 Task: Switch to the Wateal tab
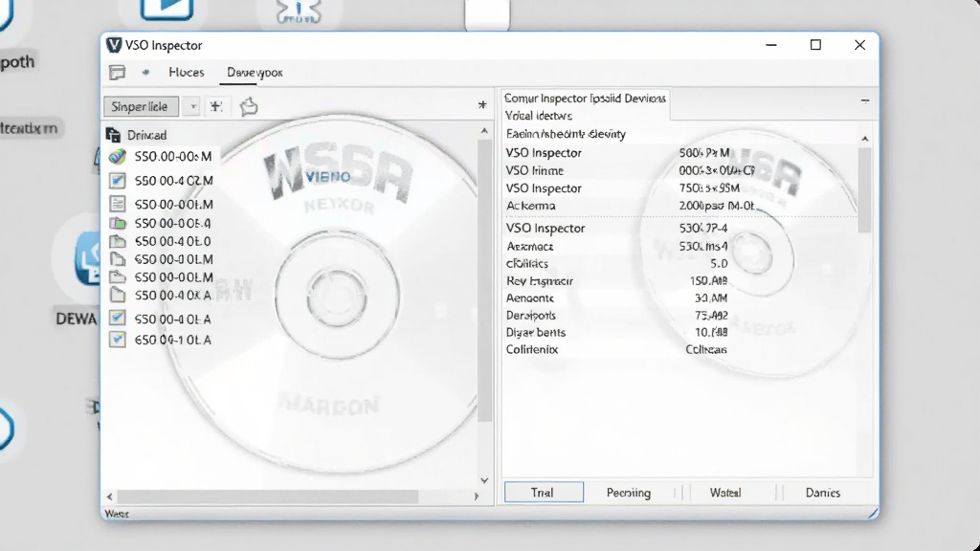725,493
